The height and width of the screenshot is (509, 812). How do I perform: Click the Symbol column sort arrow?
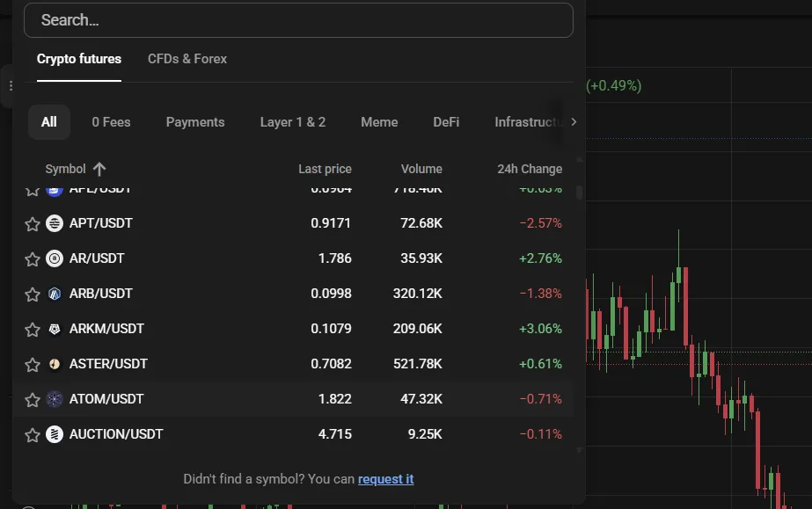99,168
